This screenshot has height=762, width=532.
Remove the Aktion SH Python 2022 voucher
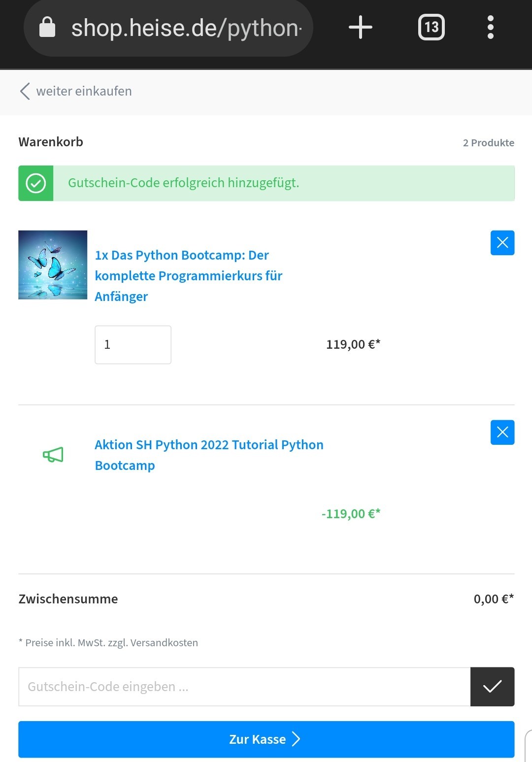(502, 432)
